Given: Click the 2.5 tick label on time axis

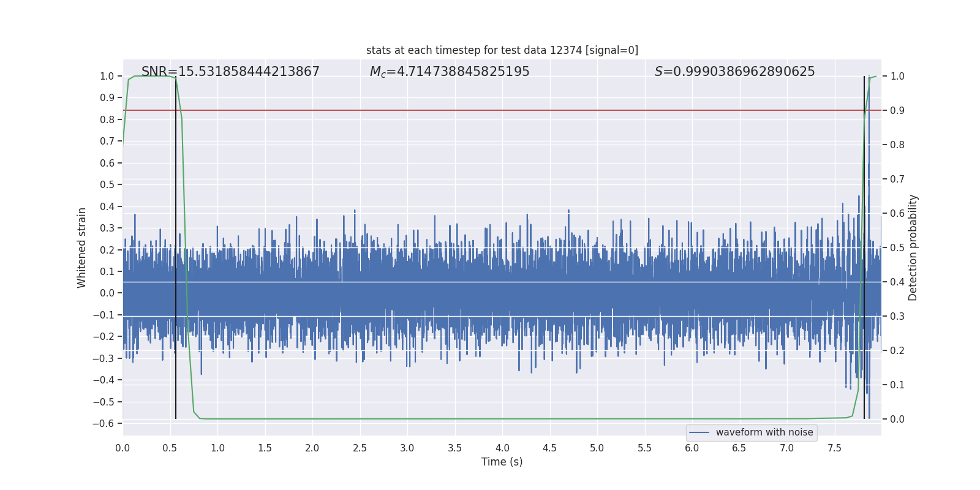Looking at the screenshot, I should (360, 448).
